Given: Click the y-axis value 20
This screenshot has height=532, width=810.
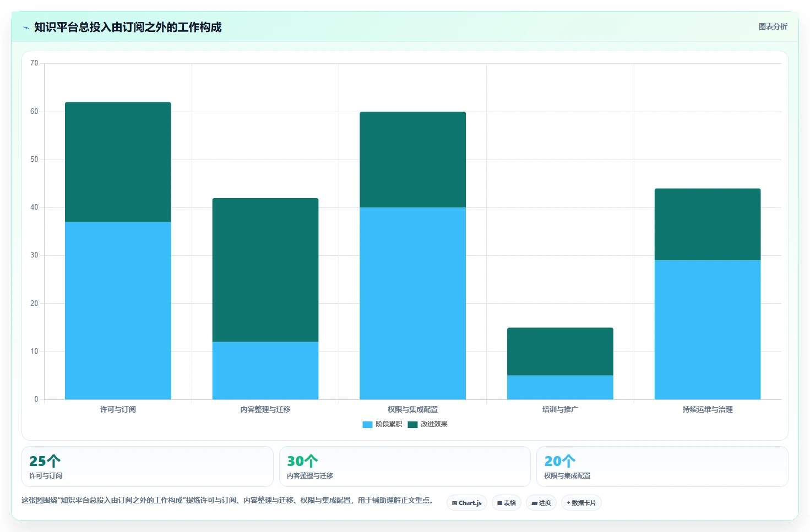Looking at the screenshot, I should point(34,304).
